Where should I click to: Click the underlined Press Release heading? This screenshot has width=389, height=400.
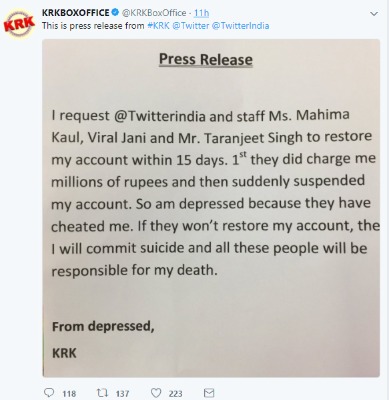(x=206, y=59)
